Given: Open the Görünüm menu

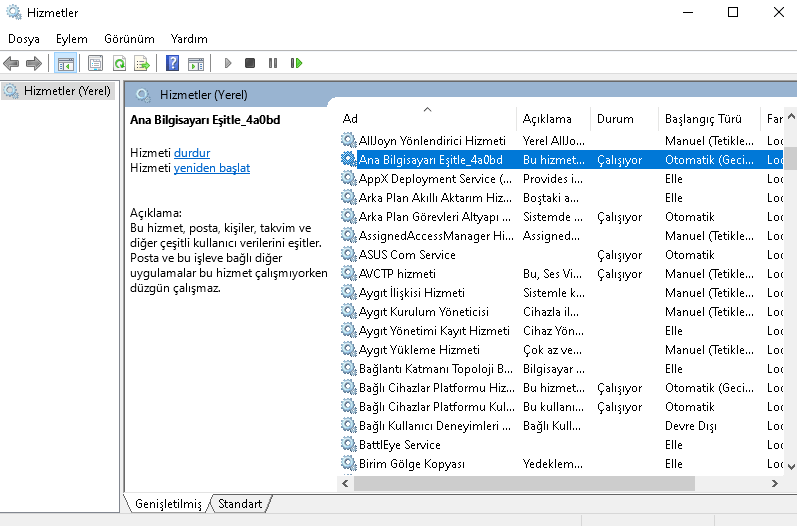Looking at the screenshot, I should (129, 39).
